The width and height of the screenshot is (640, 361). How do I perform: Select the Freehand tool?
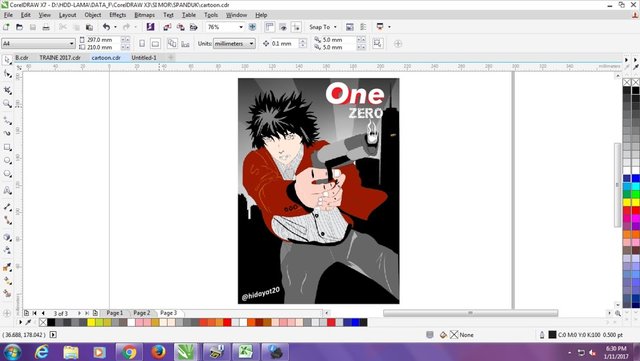point(7,120)
